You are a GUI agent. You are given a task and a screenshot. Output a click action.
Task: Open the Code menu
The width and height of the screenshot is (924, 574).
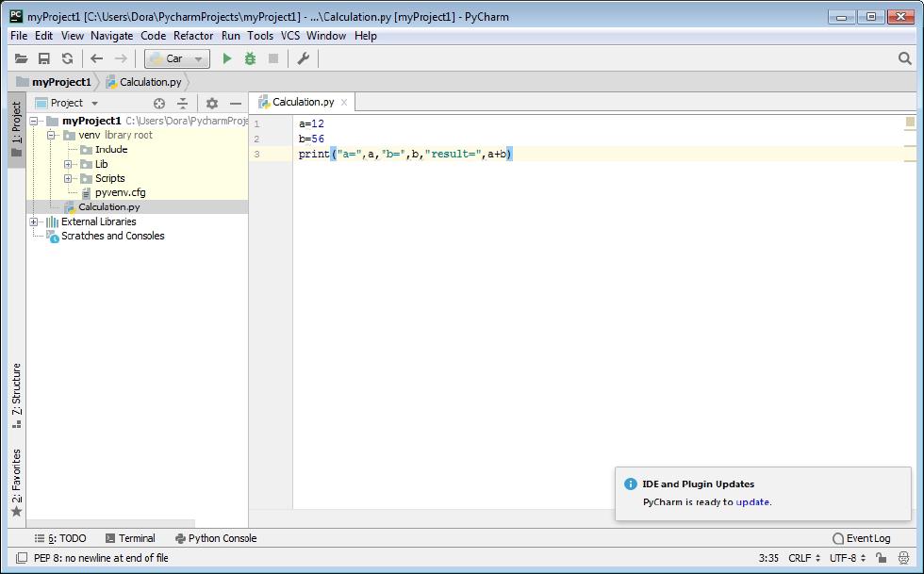tap(153, 36)
